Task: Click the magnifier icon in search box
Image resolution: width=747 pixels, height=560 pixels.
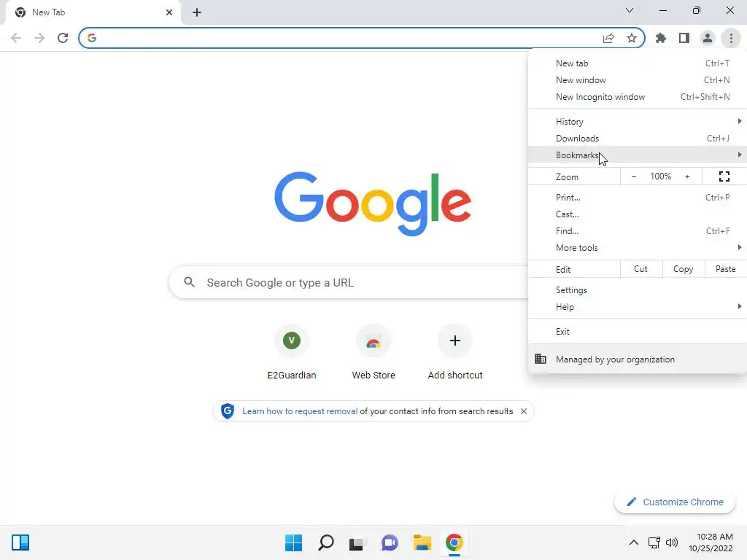Action: click(x=189, y=282)
